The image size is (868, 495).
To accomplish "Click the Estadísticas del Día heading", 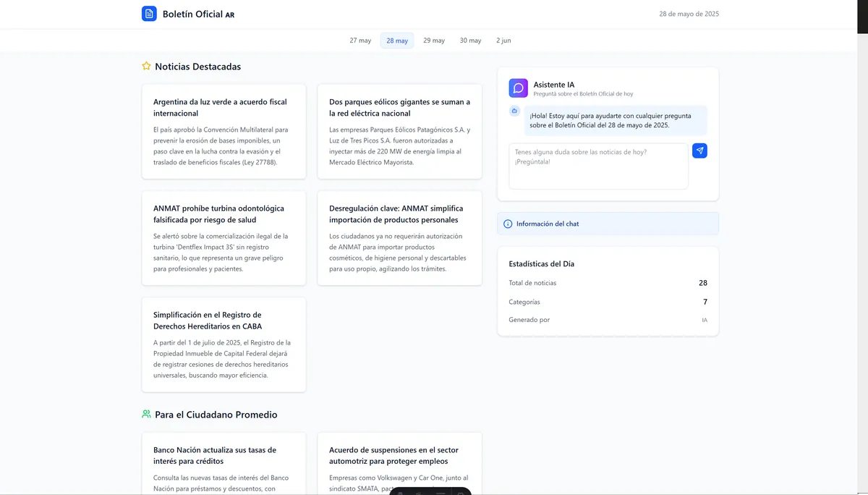I will pyautogui.click(x=542, y=264).
